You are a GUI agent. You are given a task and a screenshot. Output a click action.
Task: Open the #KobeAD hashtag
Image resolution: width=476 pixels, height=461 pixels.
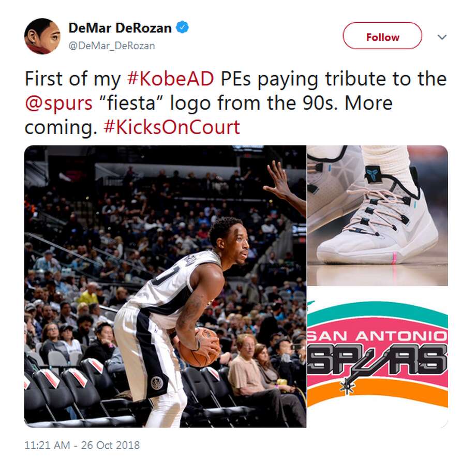click(170, 79)
